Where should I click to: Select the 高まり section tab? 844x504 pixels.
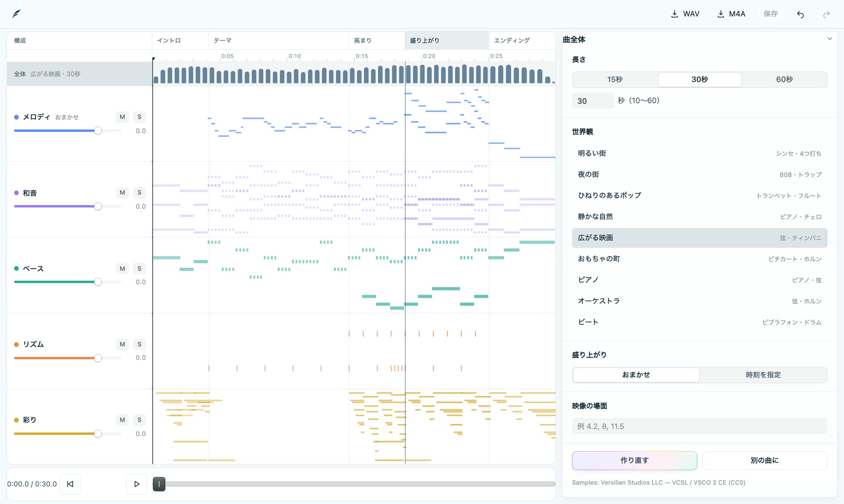[377, 40]
